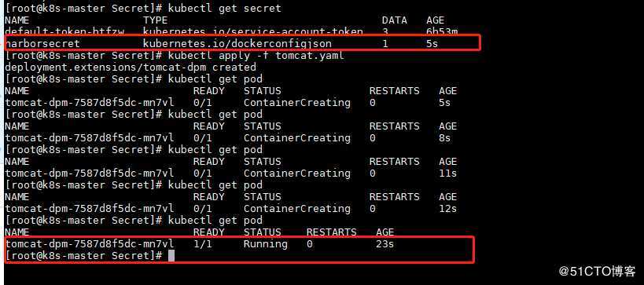Click the harborsecret secret name
This screenshot has width=644, height=285.
(x=42, y=43)
